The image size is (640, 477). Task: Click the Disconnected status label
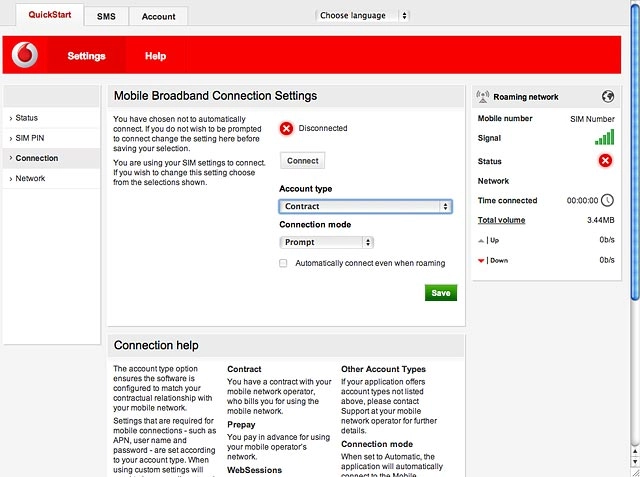click(323, 128)
